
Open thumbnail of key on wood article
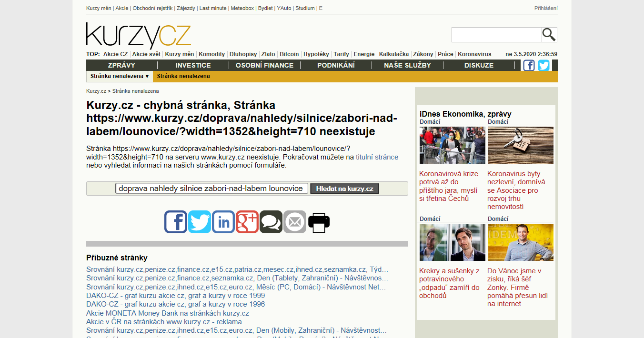pos(521,145)
